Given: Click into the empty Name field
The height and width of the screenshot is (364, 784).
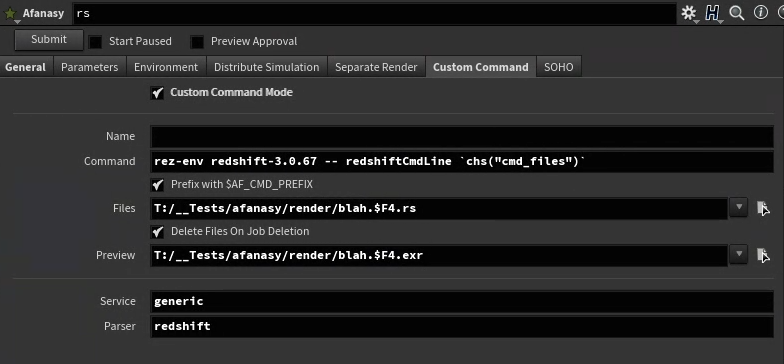Looking at the screenshot, I should [462, 136].
